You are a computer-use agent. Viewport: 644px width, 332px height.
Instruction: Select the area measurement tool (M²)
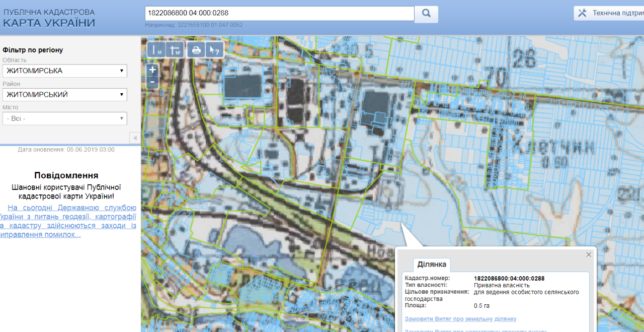pyautogui.click(x=175, y=50)
